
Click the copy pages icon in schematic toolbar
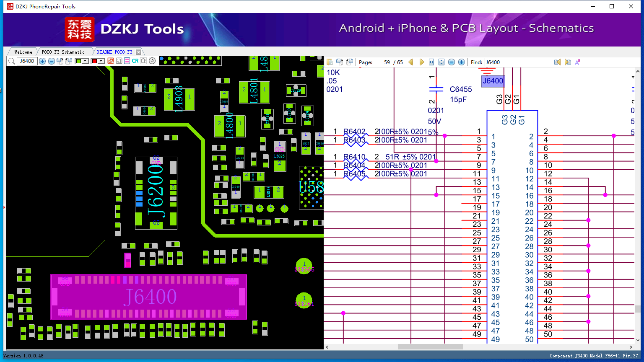330,62
